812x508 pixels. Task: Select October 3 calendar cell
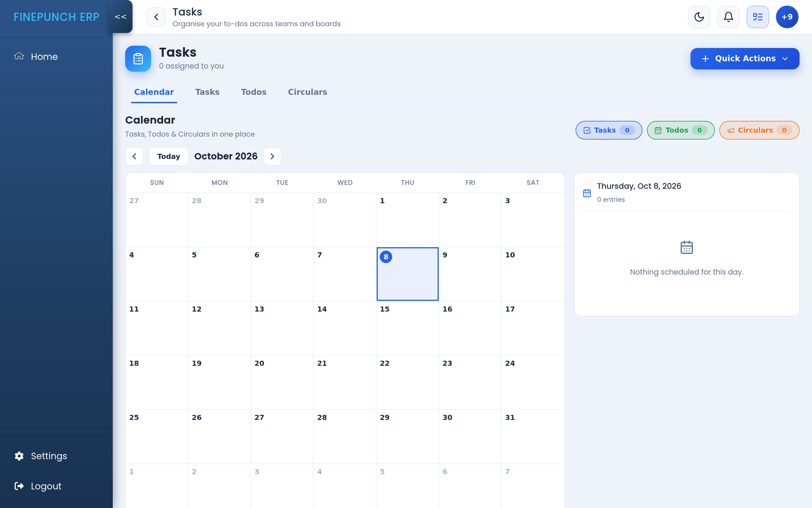coord(533,220)
